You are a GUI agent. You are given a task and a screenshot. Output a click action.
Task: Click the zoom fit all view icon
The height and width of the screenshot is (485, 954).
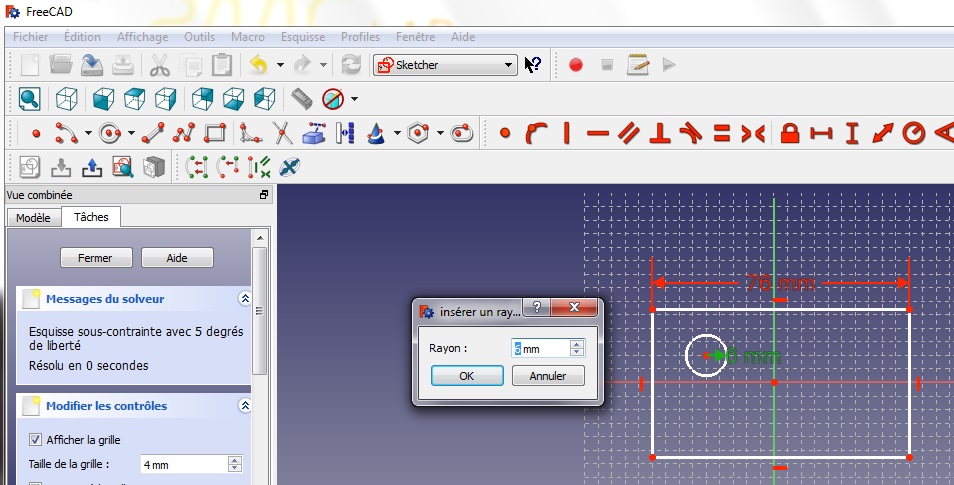29,99
